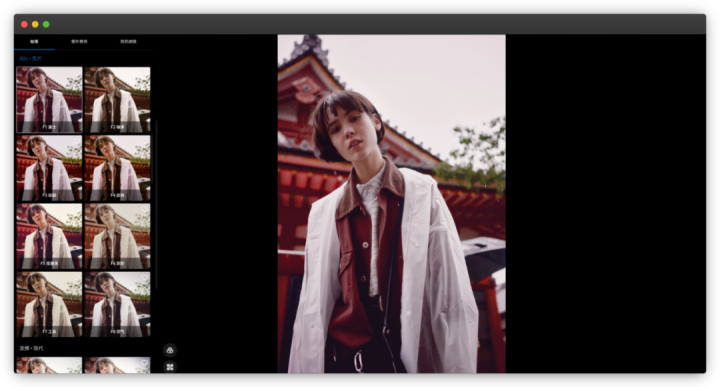Favorite the right thumbnail in the second section

click(x=144, y=363)
